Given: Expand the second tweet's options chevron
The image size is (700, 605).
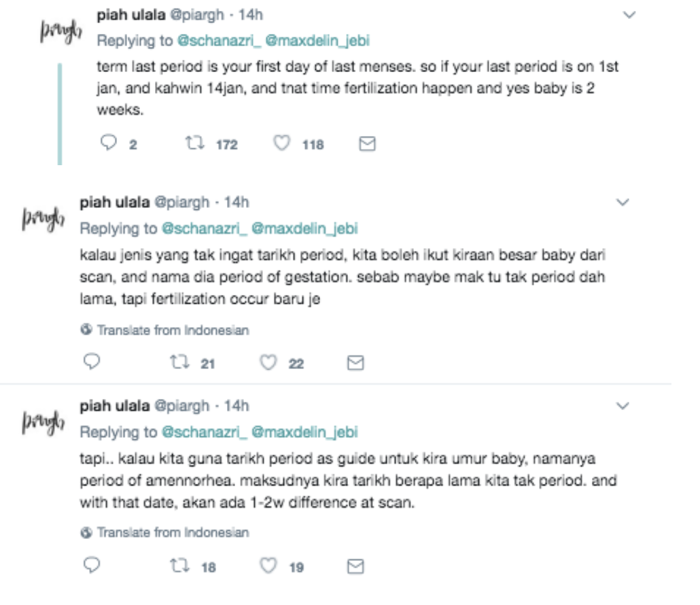Looking at the screenshot, I should click(x=623, y=203).
